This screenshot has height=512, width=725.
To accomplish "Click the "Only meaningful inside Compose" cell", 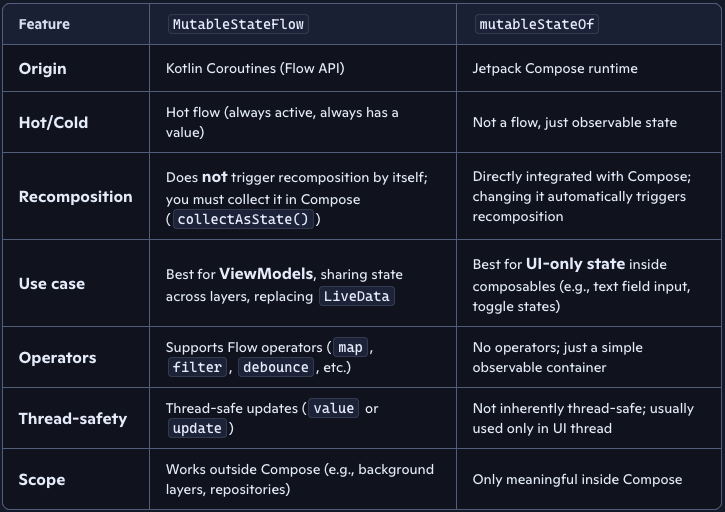I will tap(577, 479).
